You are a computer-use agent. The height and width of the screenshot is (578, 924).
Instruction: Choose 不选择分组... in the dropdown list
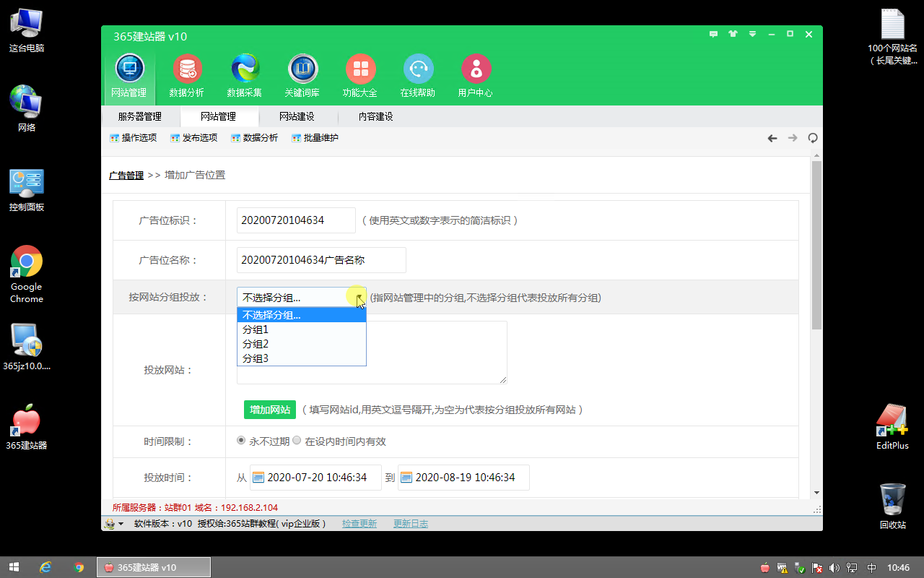(302, 315)
